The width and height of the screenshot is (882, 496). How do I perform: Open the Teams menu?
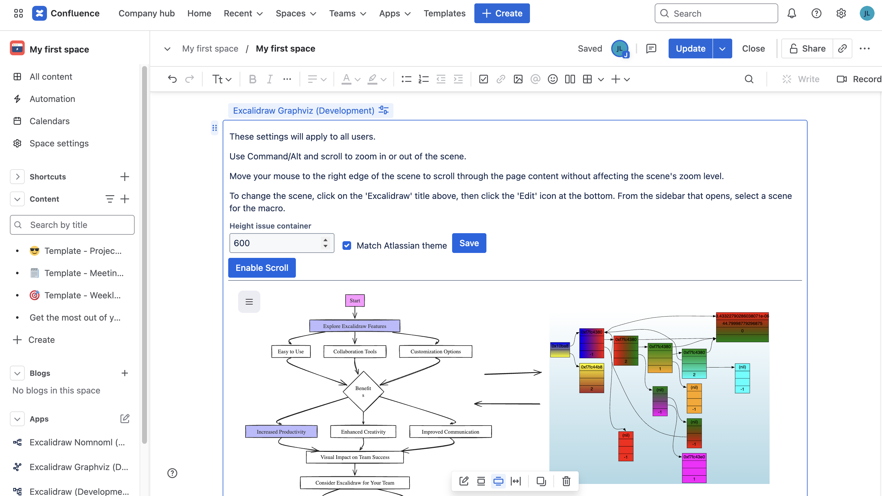(x=348, y=13)
